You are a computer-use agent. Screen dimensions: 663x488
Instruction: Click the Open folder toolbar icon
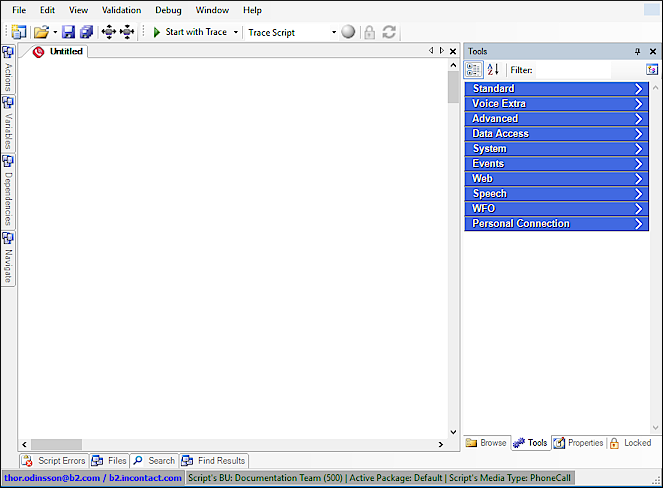point(42,32)
